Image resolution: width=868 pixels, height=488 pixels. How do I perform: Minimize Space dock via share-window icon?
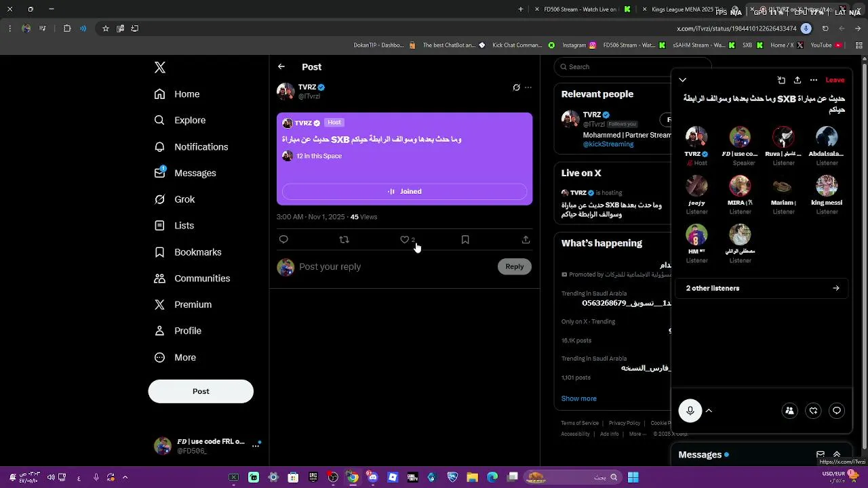tap(781, 80)
